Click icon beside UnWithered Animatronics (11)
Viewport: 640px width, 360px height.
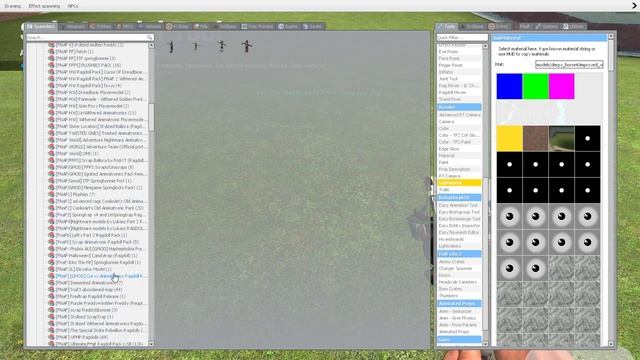pos(51,113)
